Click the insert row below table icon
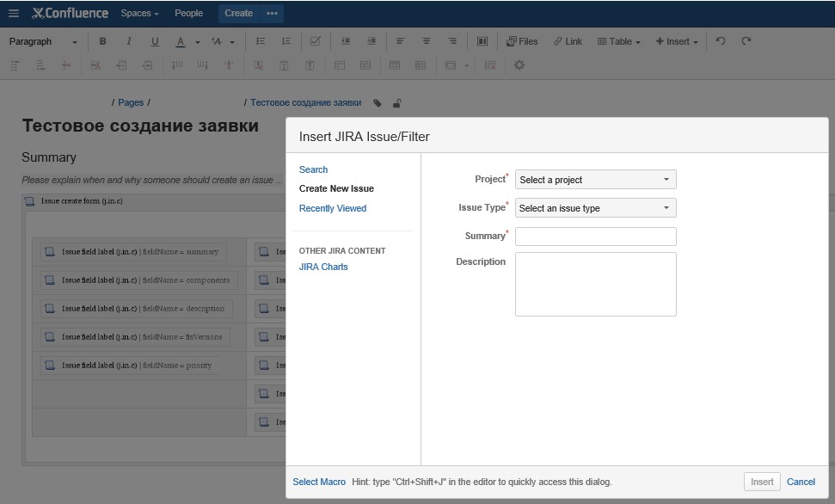835x504 pixels. (x=40, y=65)
